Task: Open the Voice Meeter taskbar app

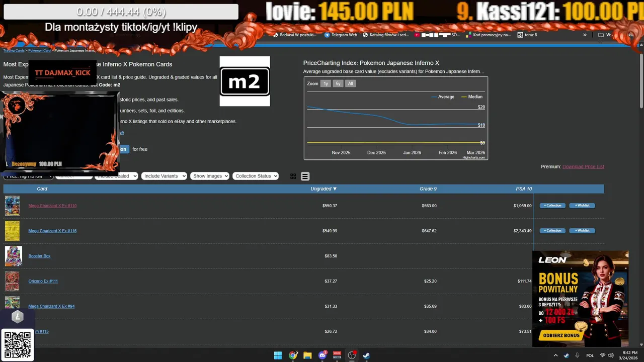Action: click(x=337, y=355)
